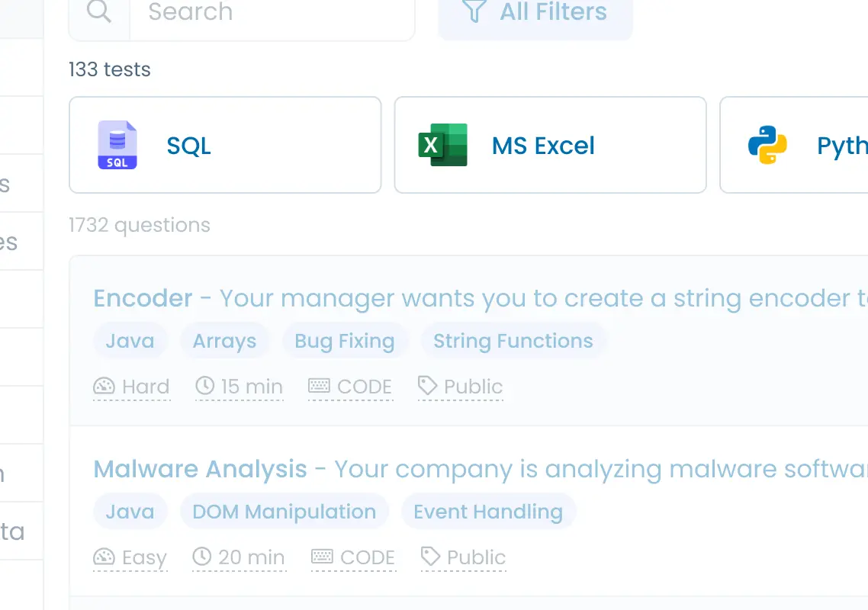Click the green MS Excel icon
This screenshot has width=868, height=610.
(443, 145)
